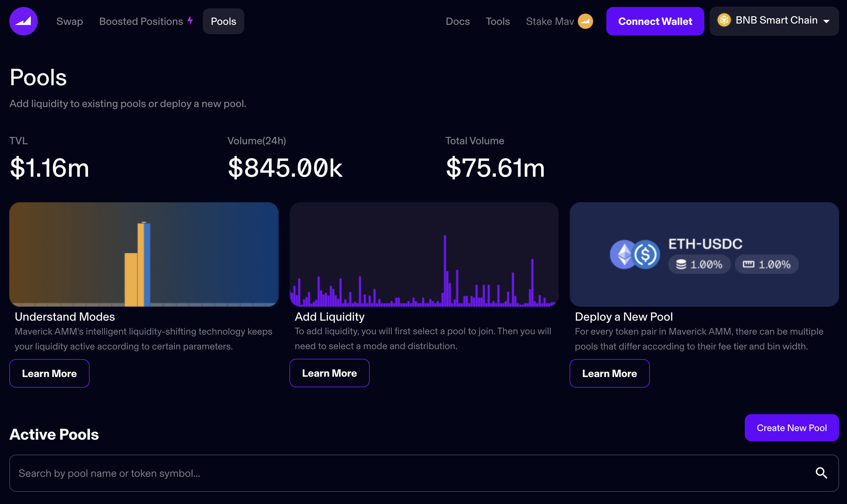Viewport: 847px width, 504px height.
Task: Click the Stake Mav coin icon
Action: 585,21
